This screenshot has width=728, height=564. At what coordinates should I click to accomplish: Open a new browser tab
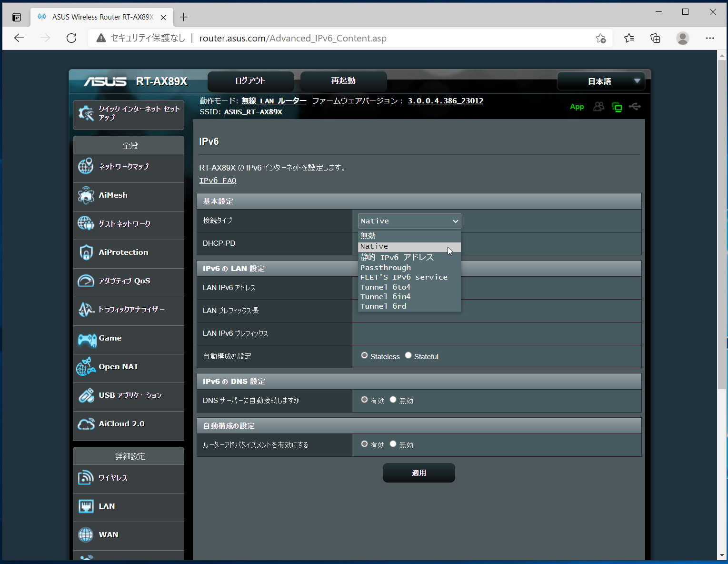point(184,17)
